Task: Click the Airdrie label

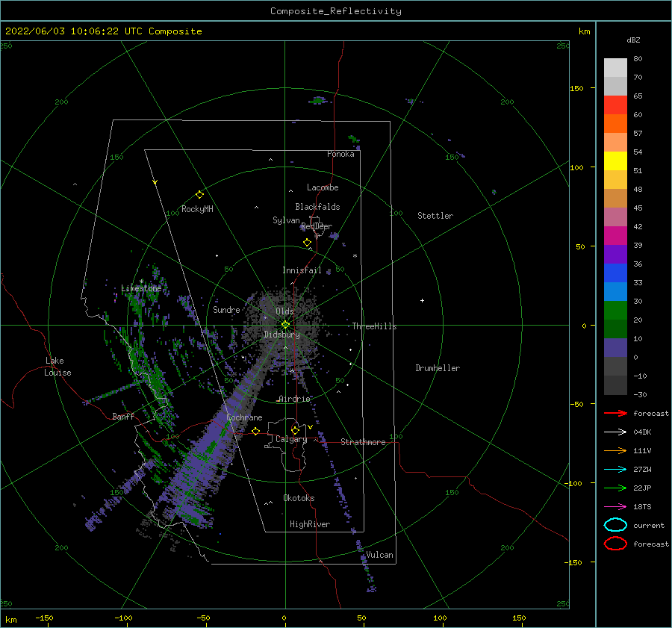Action: tap(294, 399)
